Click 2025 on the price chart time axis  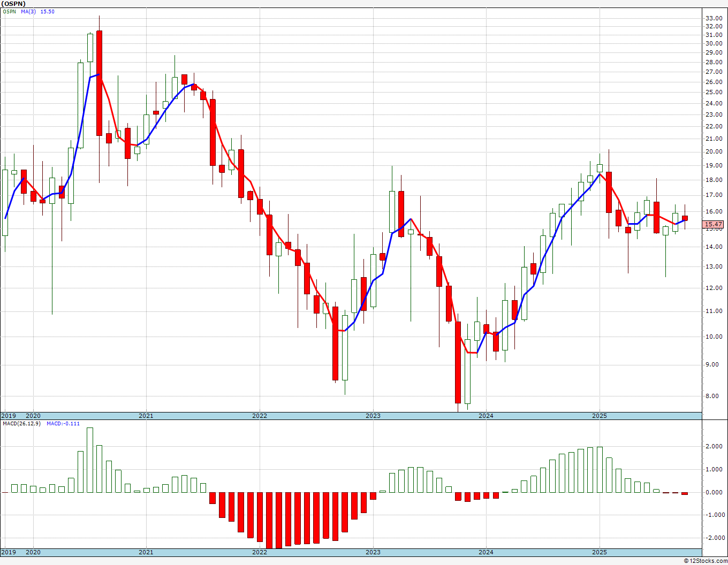[599, 416]
